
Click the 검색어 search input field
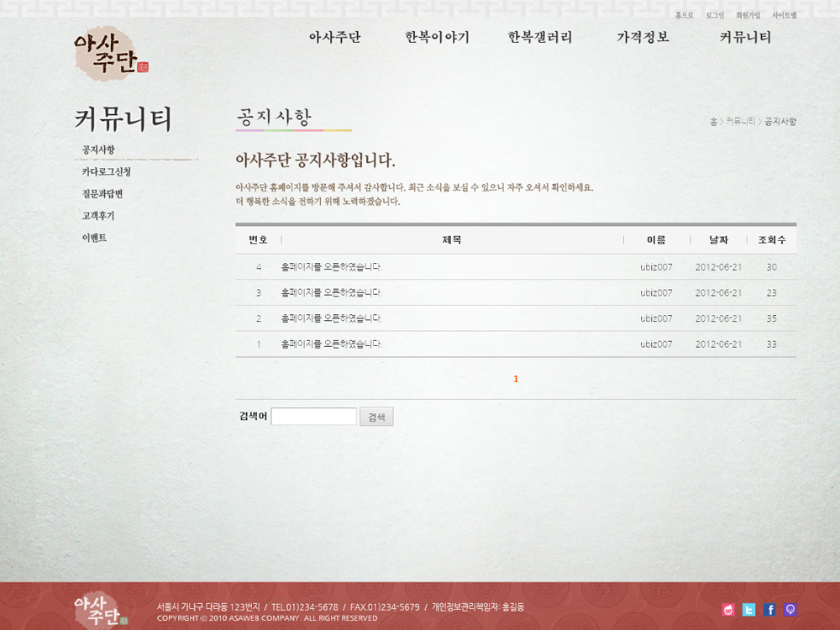click(x=313, y=417)
